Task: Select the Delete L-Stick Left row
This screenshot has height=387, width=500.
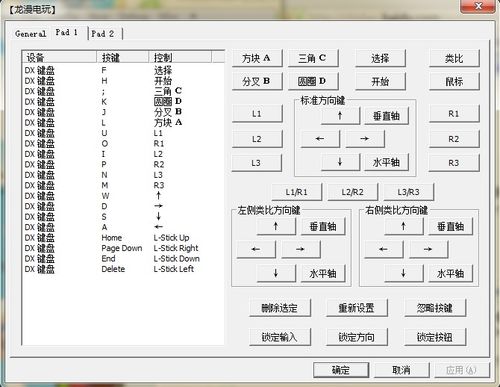Action: [123, 269]
